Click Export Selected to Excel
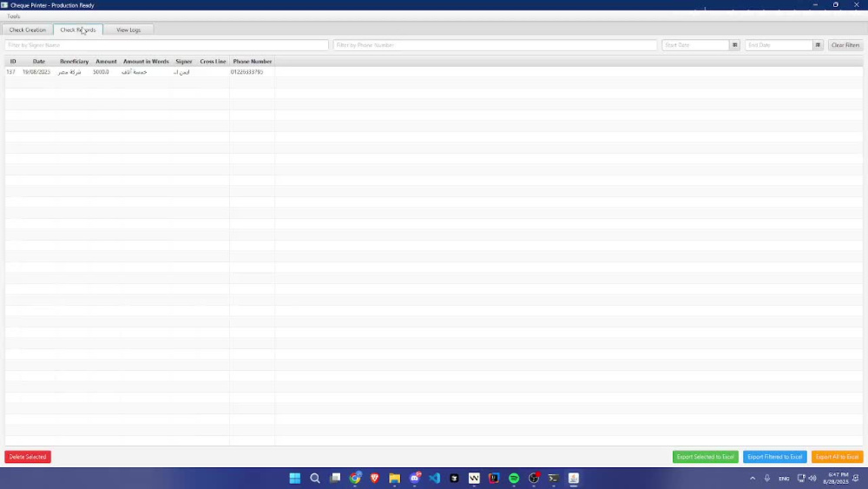Viewport: 868px width, 489px height. (x=705, y=457)
